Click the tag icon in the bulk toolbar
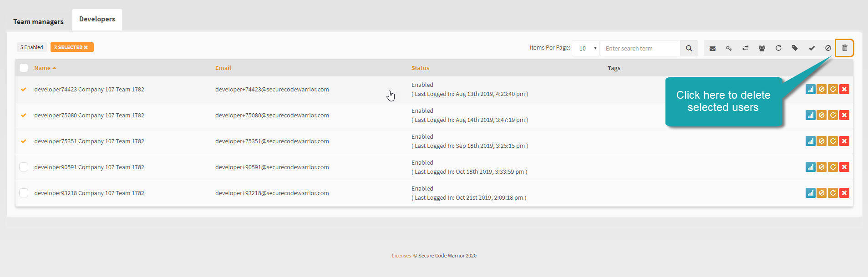Viewport: 868px width, 277px height. [795, 48]
